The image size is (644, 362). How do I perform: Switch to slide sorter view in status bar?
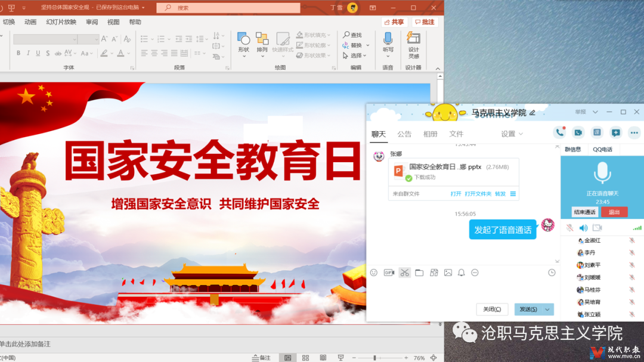tap(305, 358)
